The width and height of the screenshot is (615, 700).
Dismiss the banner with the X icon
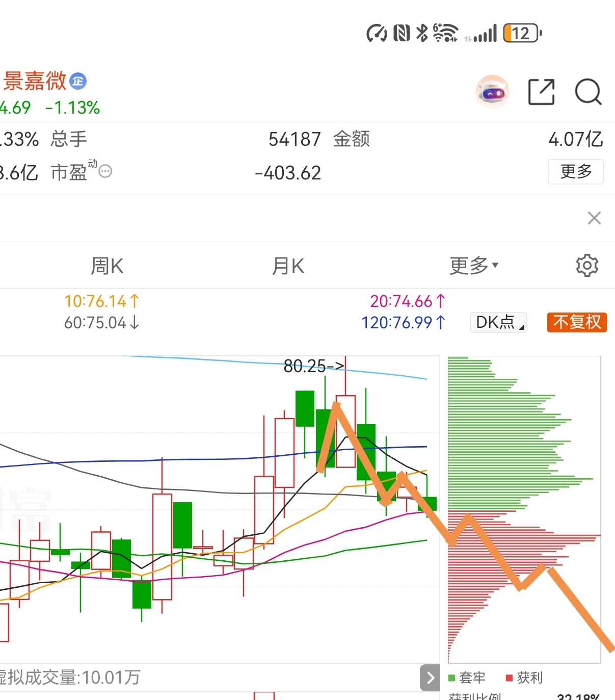coord(594,218)
